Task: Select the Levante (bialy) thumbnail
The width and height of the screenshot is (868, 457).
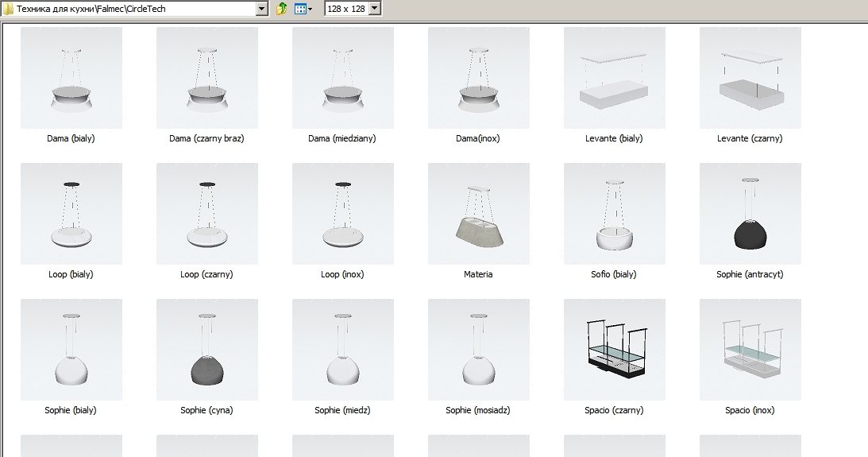Action: pyautogui.click(x=615, y=78)
